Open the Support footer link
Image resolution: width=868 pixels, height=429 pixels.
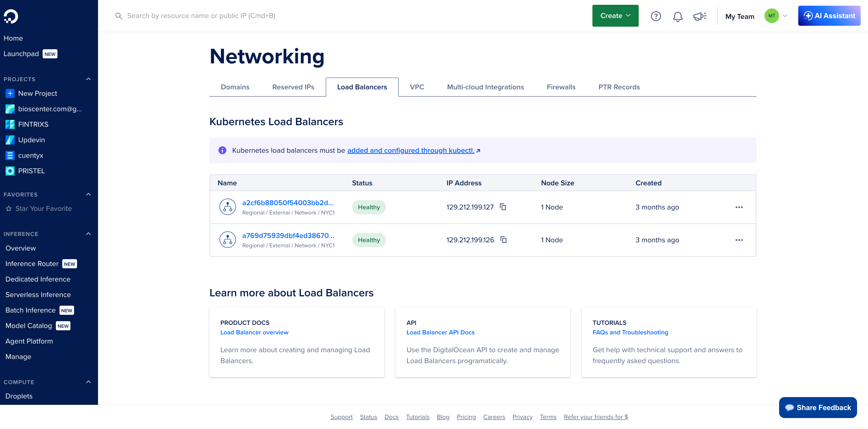click(x=341, y=417)
